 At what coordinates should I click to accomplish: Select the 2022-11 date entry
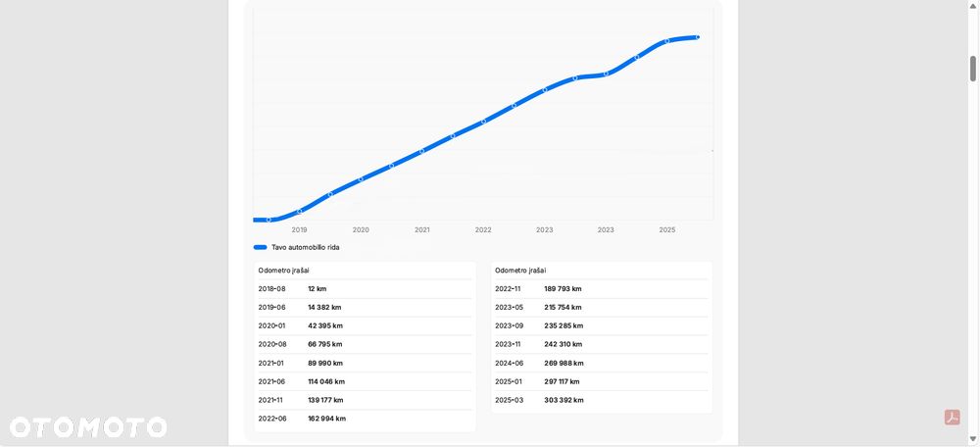(x=508, y=289)
